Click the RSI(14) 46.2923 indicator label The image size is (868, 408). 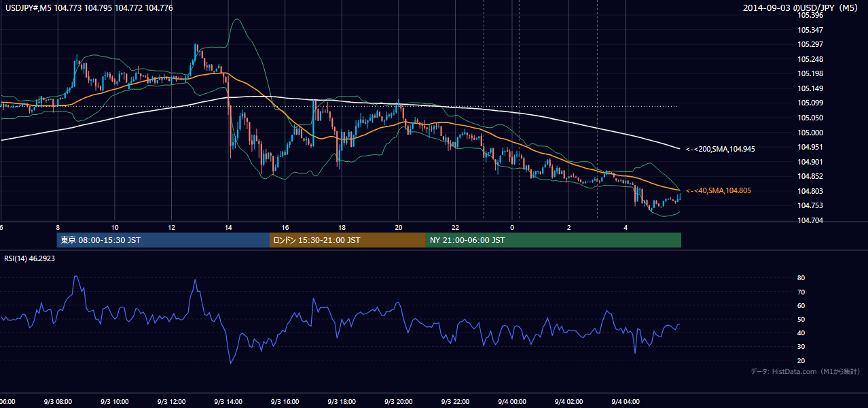pos(29,259)
